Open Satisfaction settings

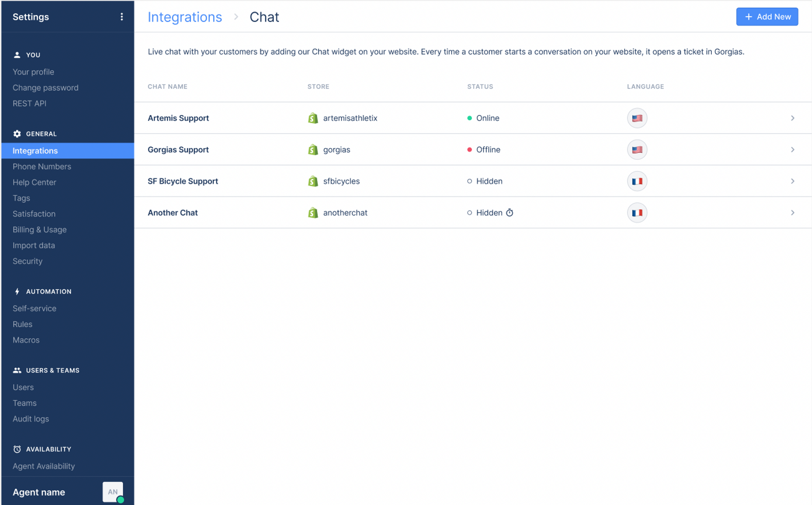[x=34, y=214]
